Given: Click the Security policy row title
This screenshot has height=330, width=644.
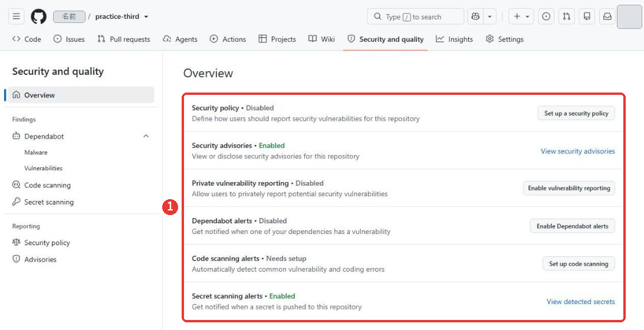Looking at the screenshot, I should coord(215,108).
